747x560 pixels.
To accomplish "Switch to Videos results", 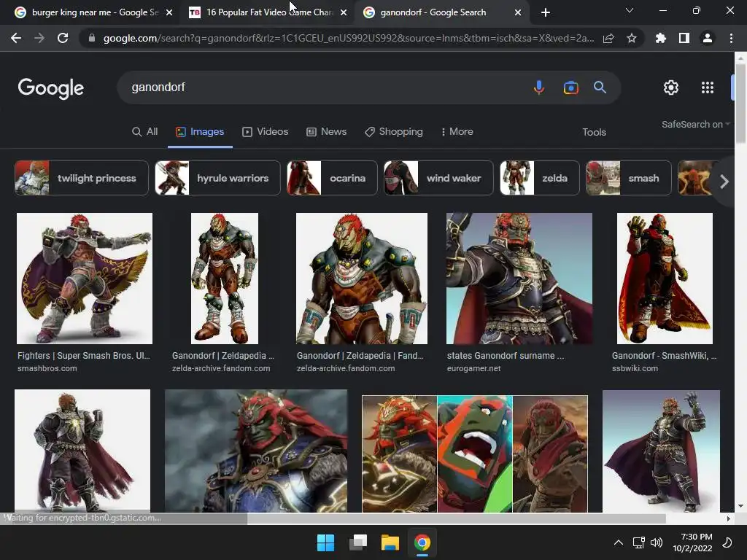I will (265, 131).
